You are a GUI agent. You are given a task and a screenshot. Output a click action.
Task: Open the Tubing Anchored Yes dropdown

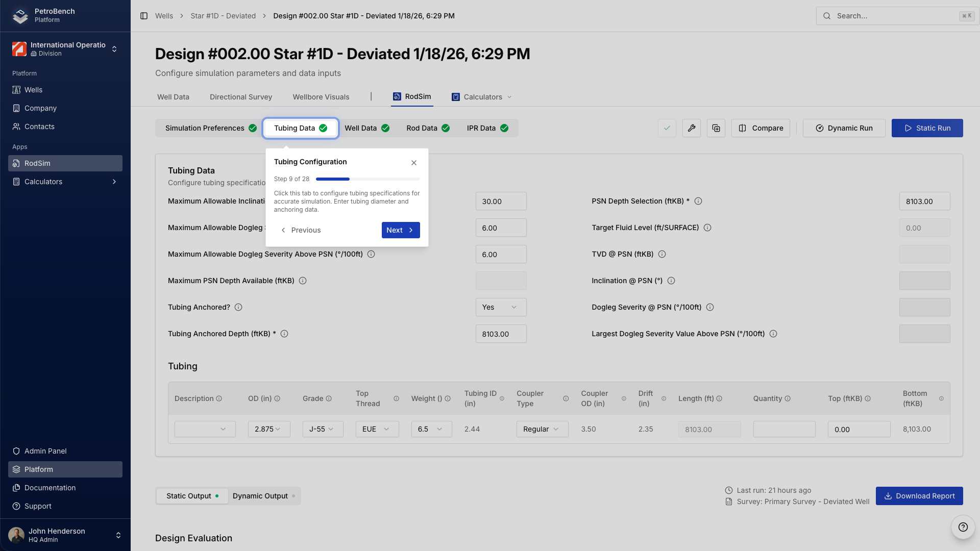pos(501,307)
